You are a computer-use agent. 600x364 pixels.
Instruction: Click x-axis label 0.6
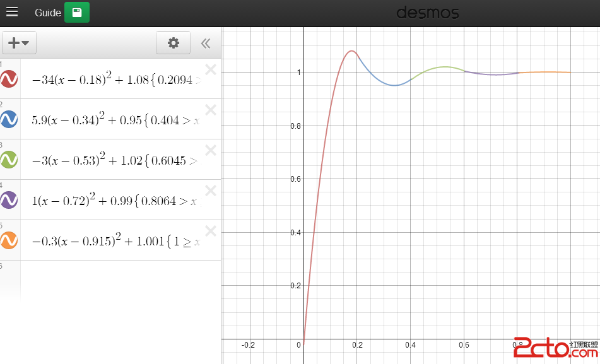coord(464,345)
